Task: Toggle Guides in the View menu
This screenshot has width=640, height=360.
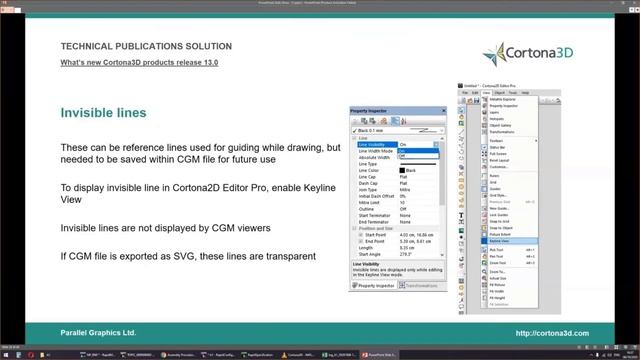Action: point(509,189)
